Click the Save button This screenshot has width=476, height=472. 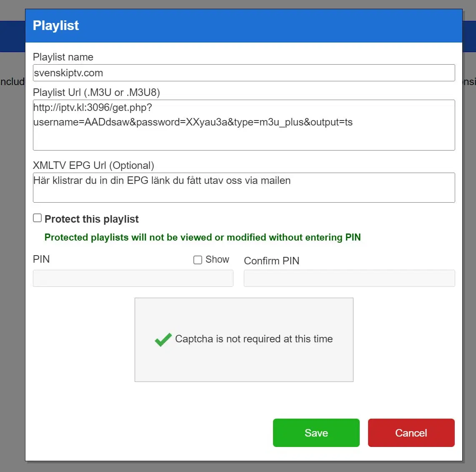316,433
